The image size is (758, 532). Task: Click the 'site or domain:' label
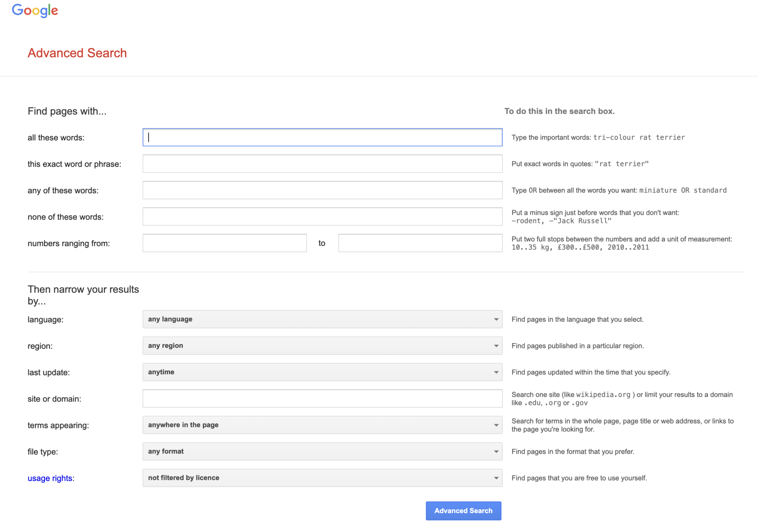[x=54, y=399]
